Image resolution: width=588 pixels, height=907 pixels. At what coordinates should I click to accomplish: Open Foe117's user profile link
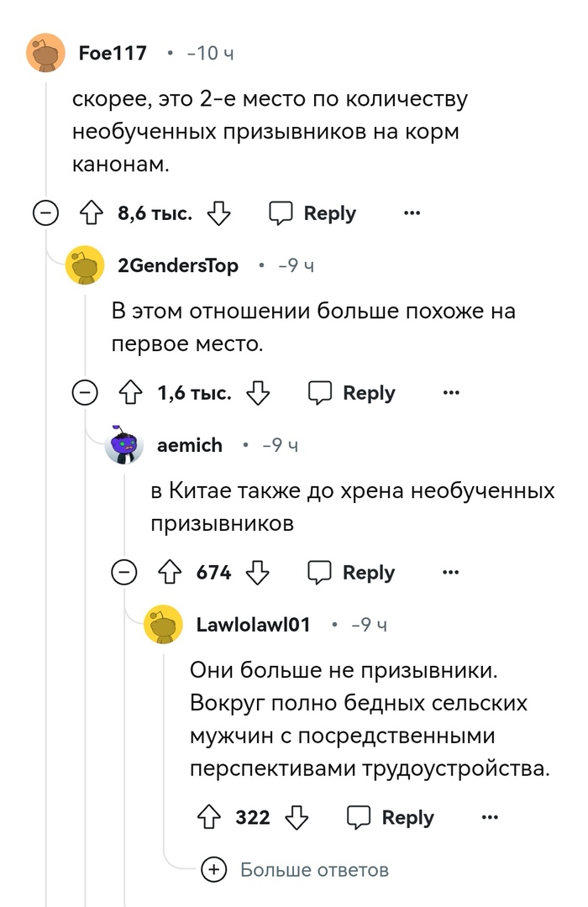113,54
